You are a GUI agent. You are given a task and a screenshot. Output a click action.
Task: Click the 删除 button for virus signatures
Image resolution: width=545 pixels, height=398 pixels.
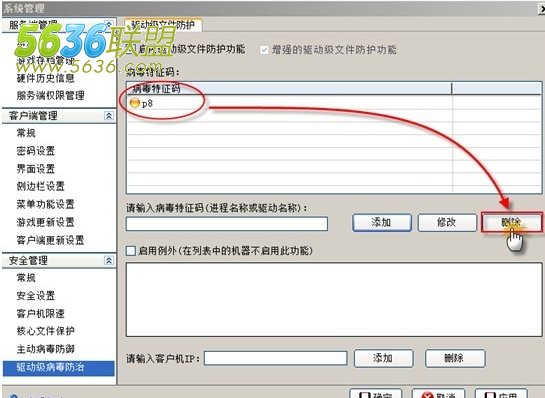click(x=512, y=222)
